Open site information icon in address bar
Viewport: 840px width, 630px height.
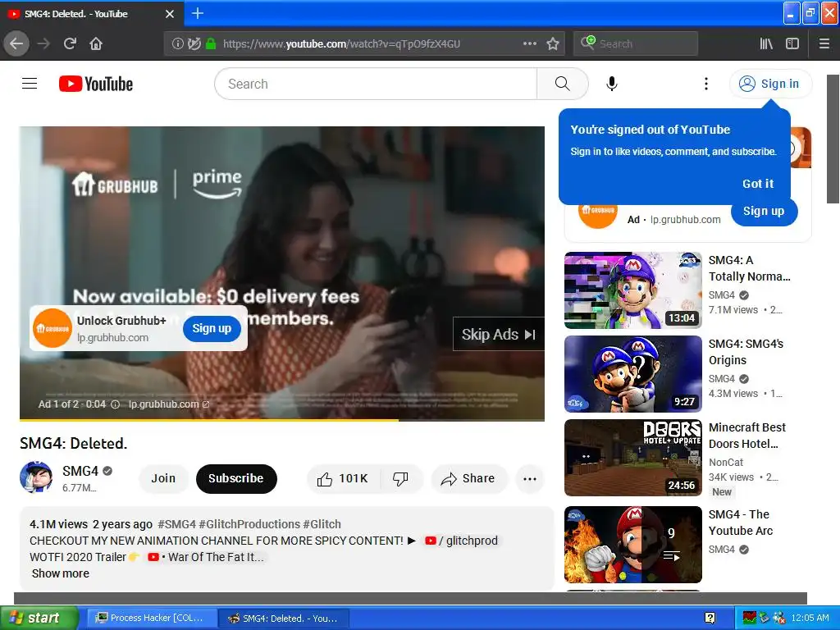click(x=177, y=43)
